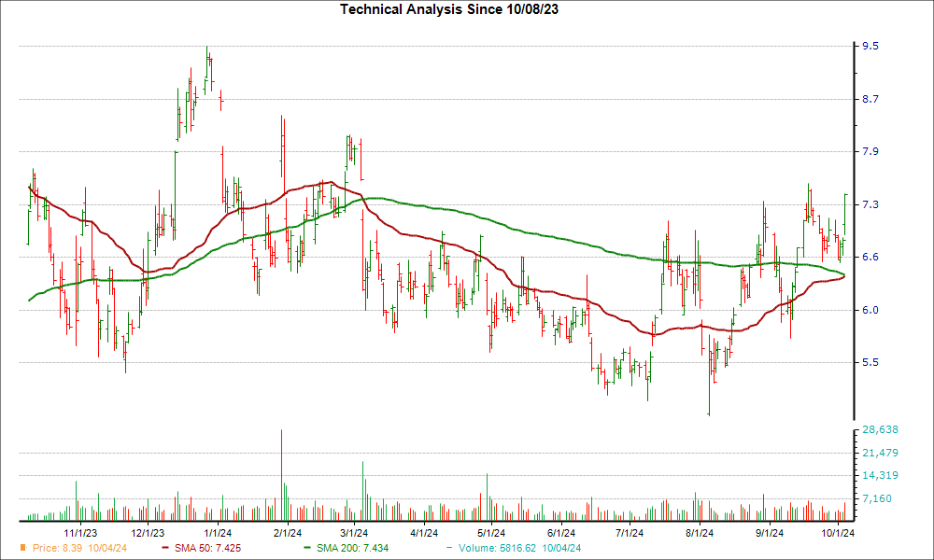Click the tall green volume bar after 3/1/24
934x560 pixels.
pos(362,491)
